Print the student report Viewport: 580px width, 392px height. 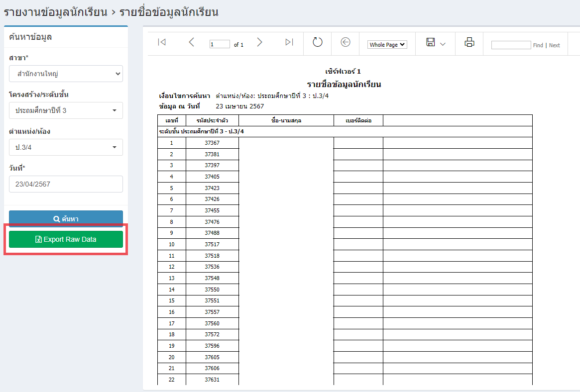[469, 42]
